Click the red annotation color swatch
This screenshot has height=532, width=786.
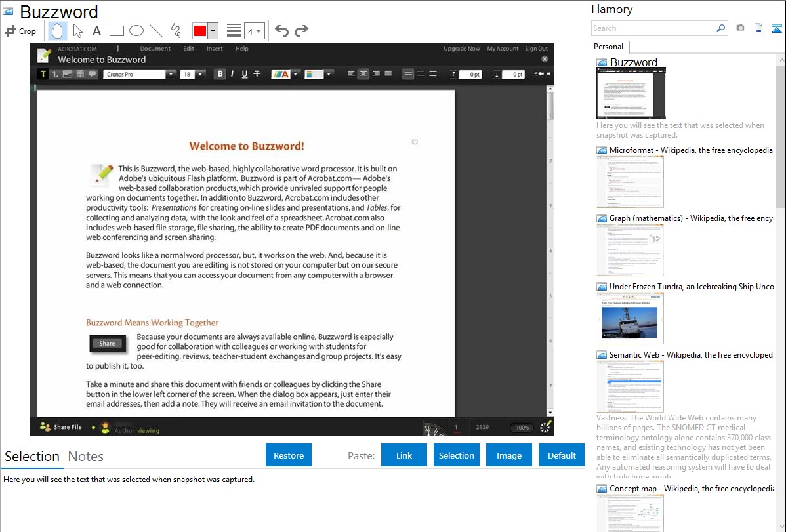click(200, 31)
